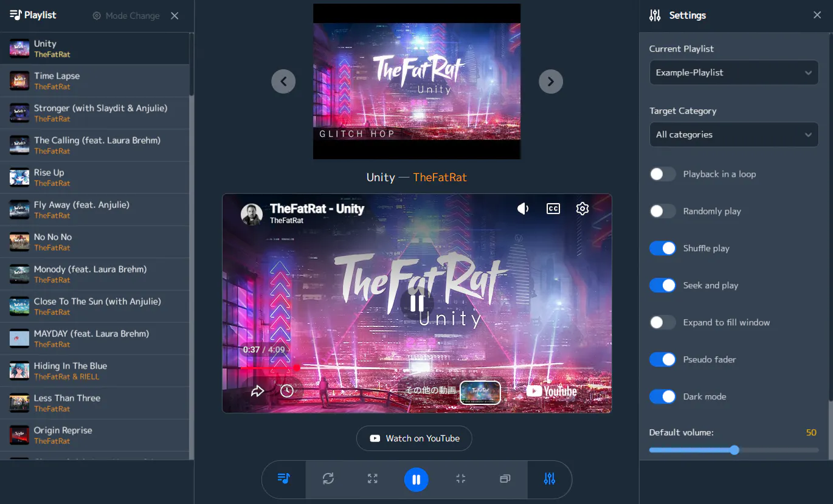833x504 pixels.
Task: Toggle the Pseudo fader switch
Action: pyautogui.click(x=663, y=360)
